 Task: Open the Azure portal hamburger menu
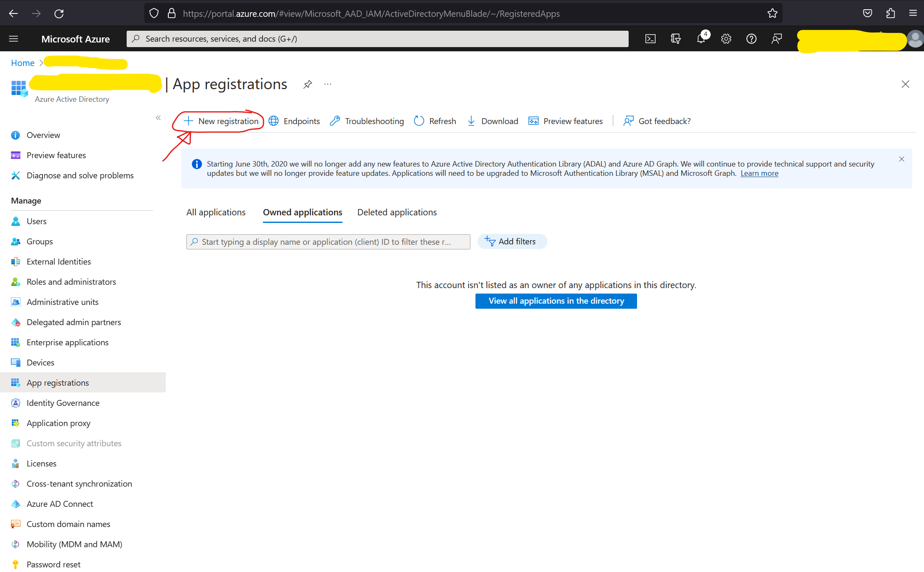13,39
